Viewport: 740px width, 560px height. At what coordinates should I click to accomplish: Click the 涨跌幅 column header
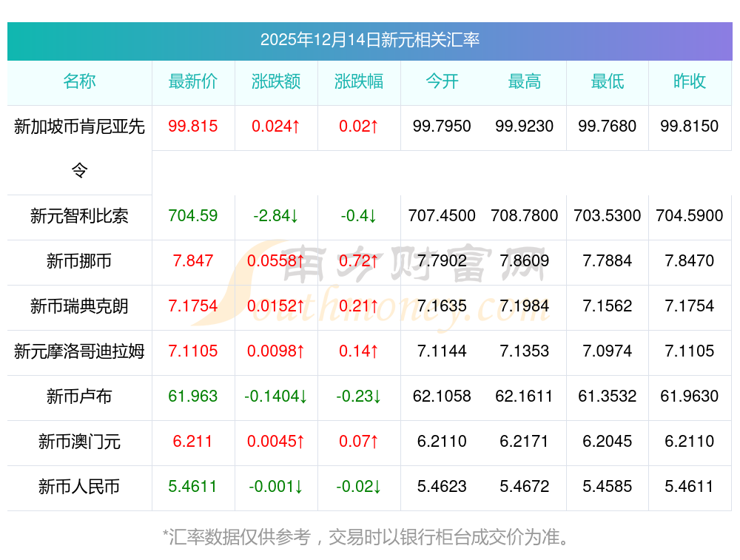pyautogui.click(x=359, y=81)
